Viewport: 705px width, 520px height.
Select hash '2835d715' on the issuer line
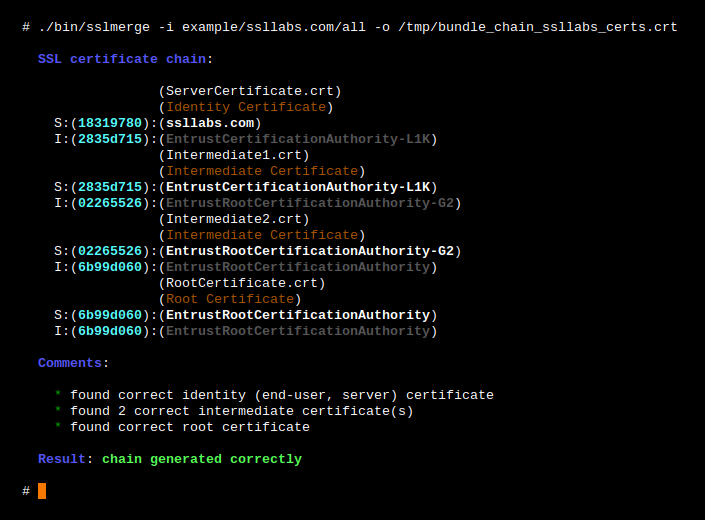coord(110,139)
